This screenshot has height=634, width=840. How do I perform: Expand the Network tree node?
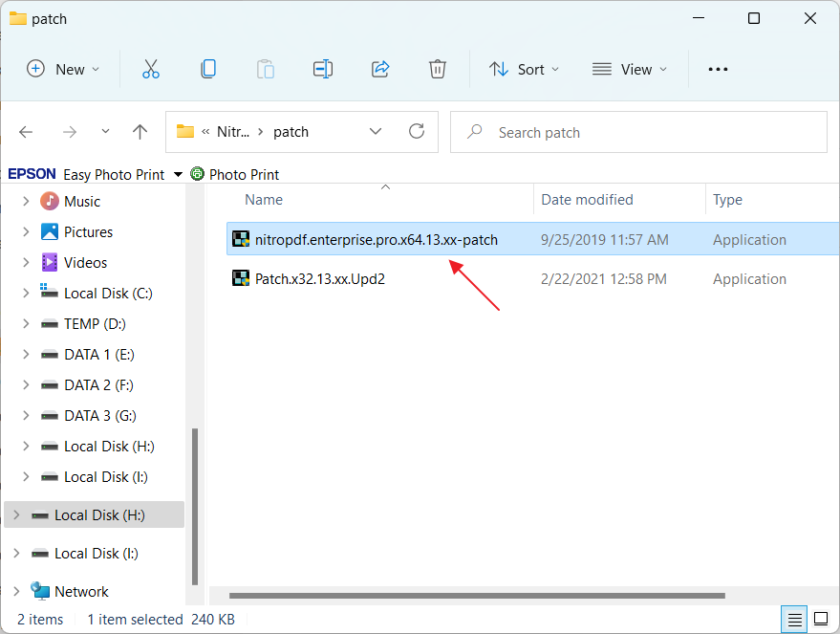point(16,591)
